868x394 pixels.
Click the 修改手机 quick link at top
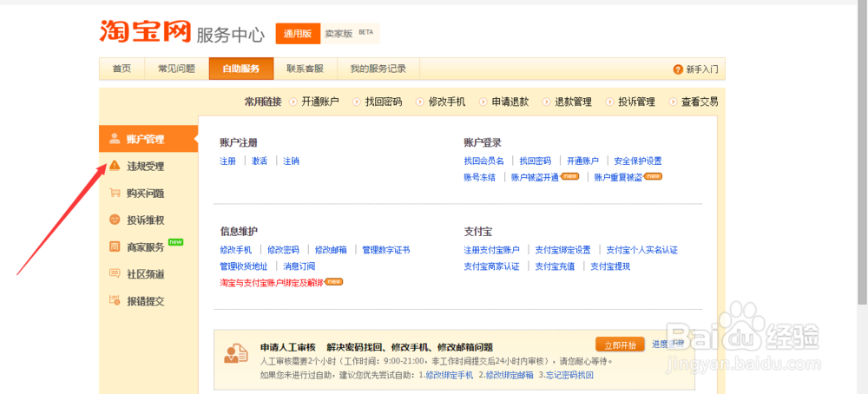tap(447, 102)
